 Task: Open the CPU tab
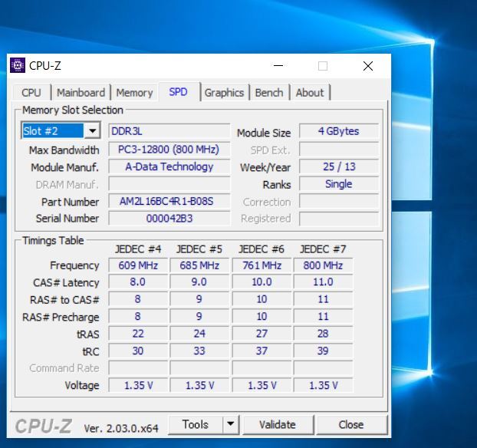pos(31,93)
